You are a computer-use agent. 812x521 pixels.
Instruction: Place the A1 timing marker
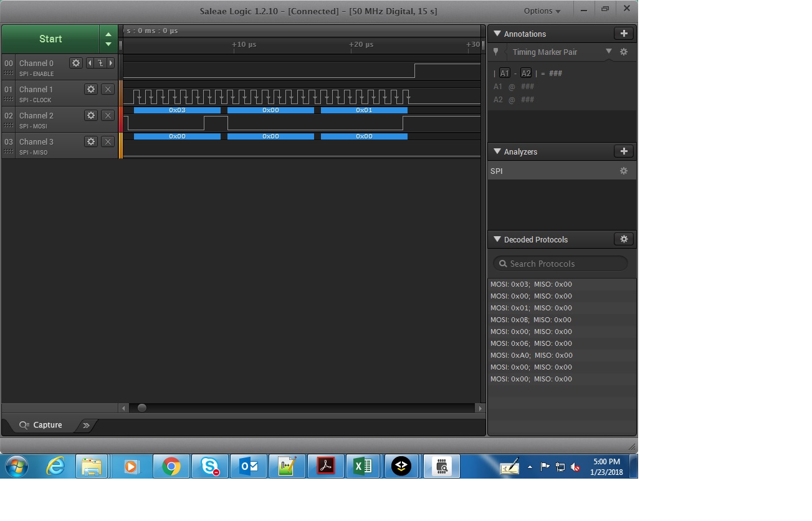point(505,73)
